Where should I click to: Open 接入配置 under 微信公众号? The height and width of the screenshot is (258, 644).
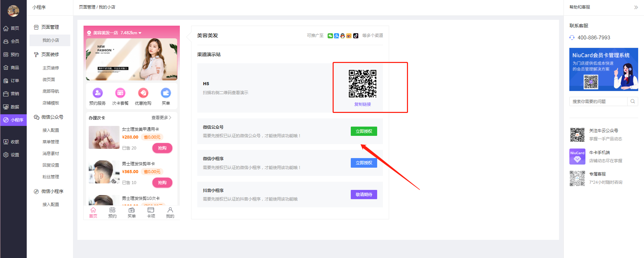[x=51, y=130]
